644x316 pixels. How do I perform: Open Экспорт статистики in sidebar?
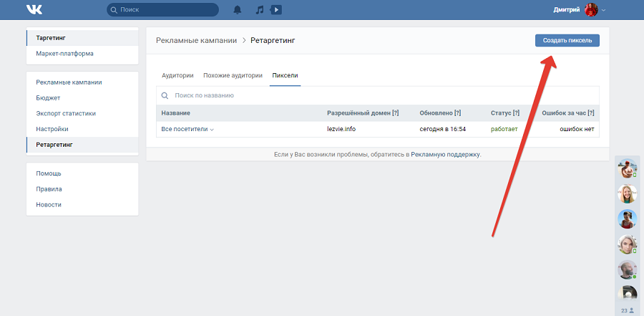(82, 113)
